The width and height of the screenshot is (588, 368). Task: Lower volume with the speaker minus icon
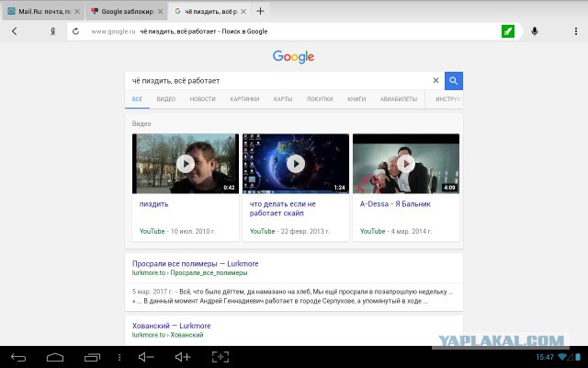click(x=146, y=357)
